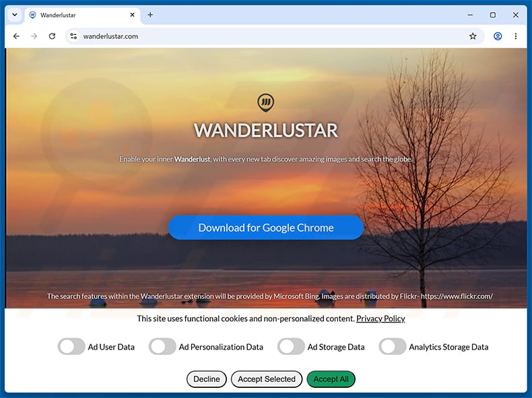Click the green Accept All button
The width and height of the screenshot is (532, 398).
pyautogui.click(x=331, y=379)
